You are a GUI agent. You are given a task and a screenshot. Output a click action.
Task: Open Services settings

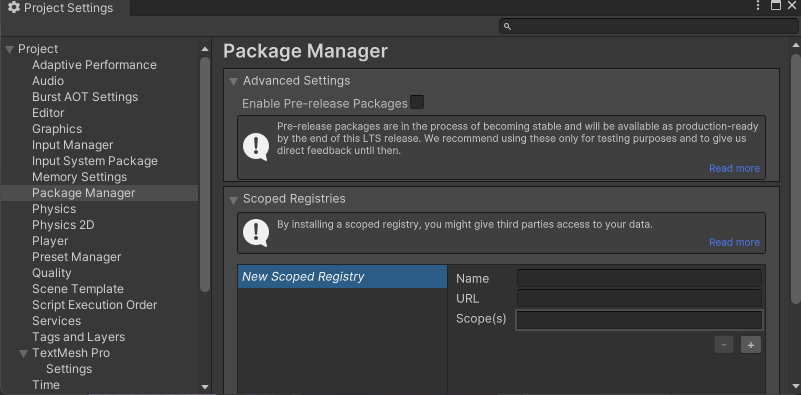pyautogui.click(x=56, y=321)
